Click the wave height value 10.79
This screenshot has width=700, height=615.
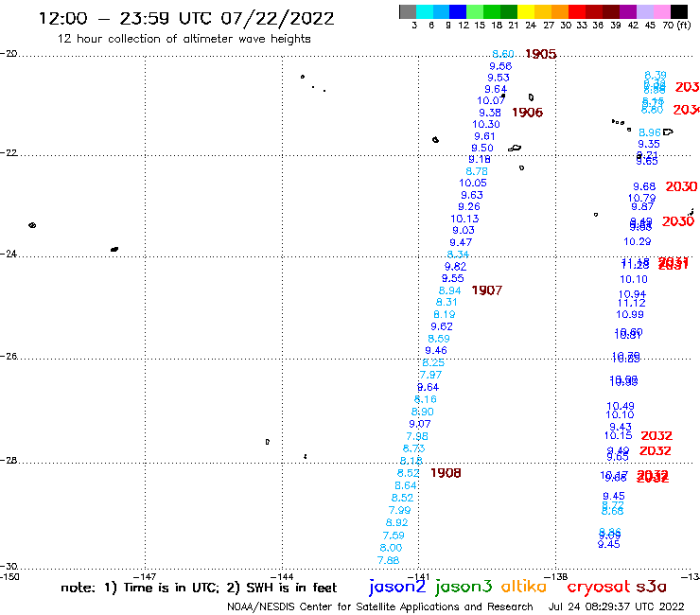click(642, 198)
